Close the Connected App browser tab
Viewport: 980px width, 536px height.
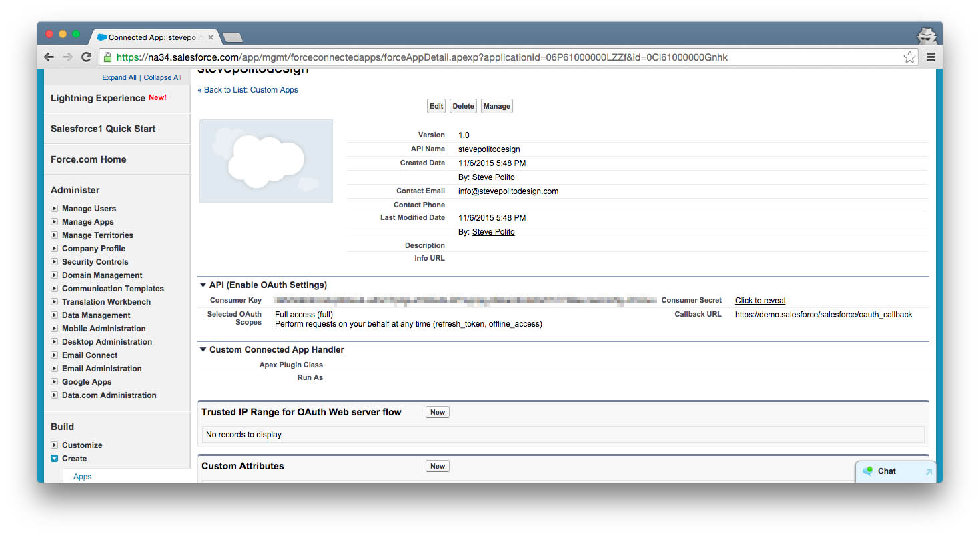point(211,37)
